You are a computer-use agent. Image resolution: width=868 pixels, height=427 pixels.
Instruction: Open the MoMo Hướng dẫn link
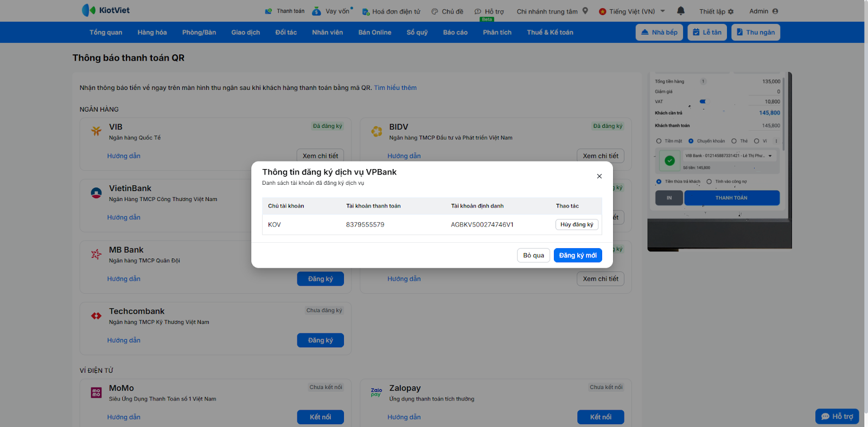click(x=124, y=417)
